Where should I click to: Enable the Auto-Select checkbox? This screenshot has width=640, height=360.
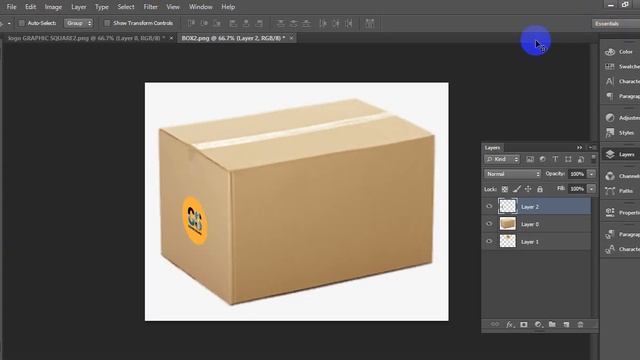point(22,23)
